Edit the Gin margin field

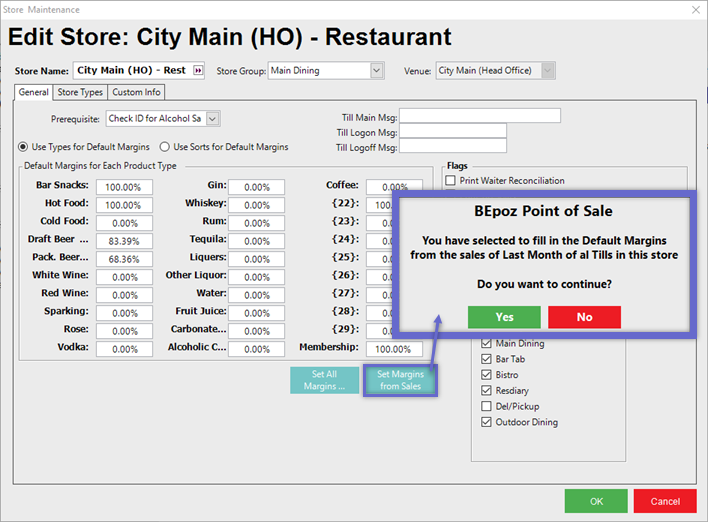tap(256, 187)
